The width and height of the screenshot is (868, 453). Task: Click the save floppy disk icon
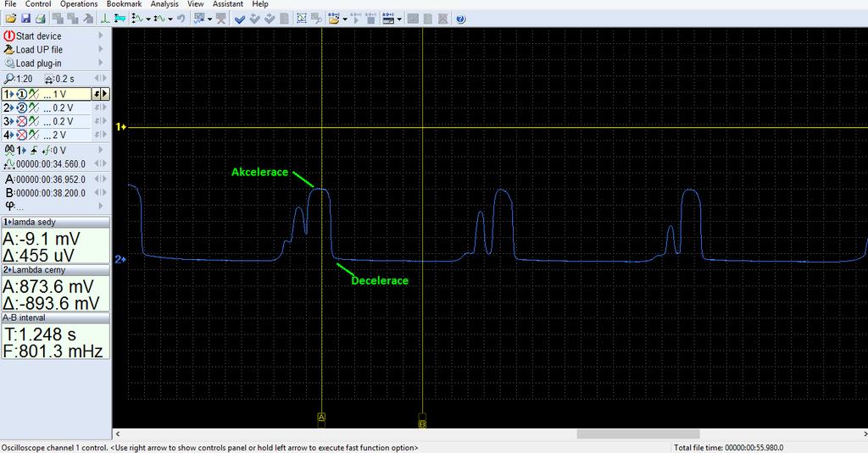point(25,19)
